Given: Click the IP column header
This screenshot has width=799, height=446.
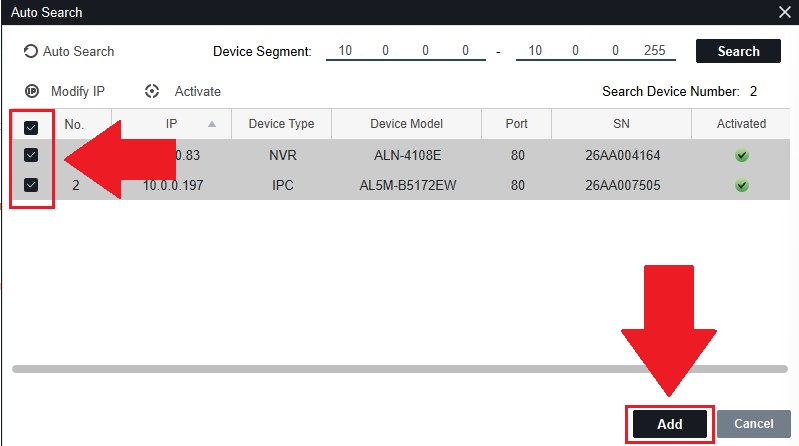Looking at the screenshot, I should 171,124.
